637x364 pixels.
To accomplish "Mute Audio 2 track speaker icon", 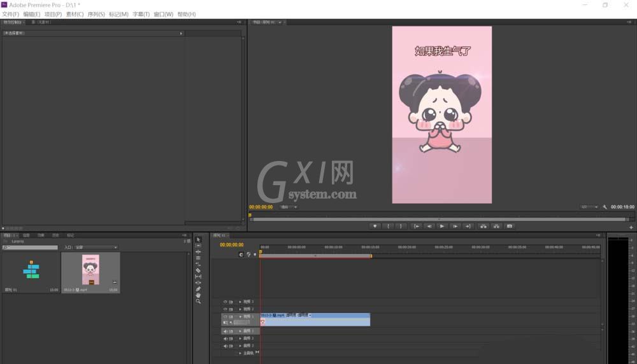I will click(x=225, y=339).
